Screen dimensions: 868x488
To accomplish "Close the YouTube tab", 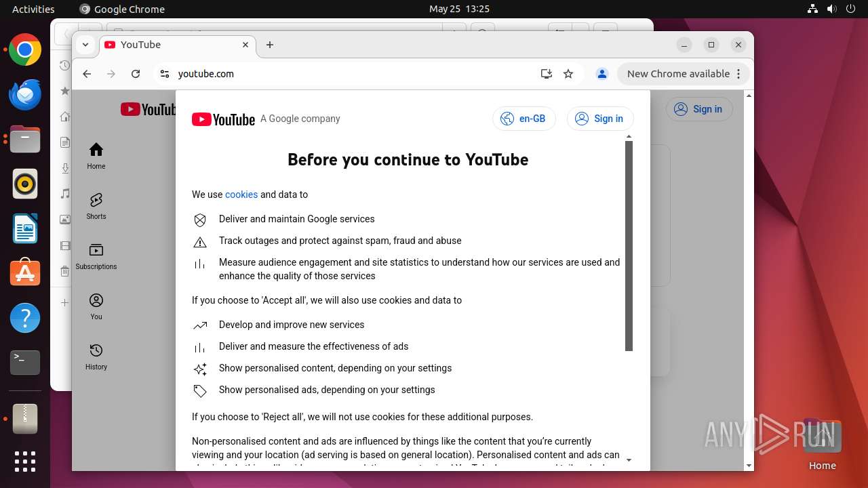I will pos(245,45).
